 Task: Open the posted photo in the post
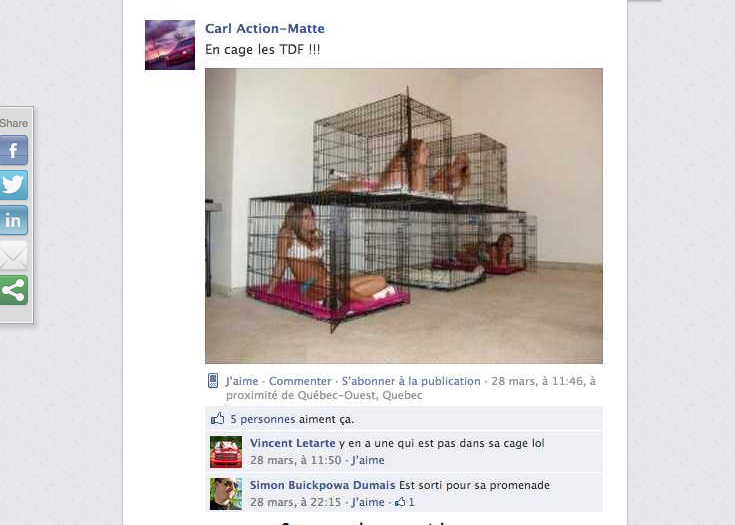(404, 216)
